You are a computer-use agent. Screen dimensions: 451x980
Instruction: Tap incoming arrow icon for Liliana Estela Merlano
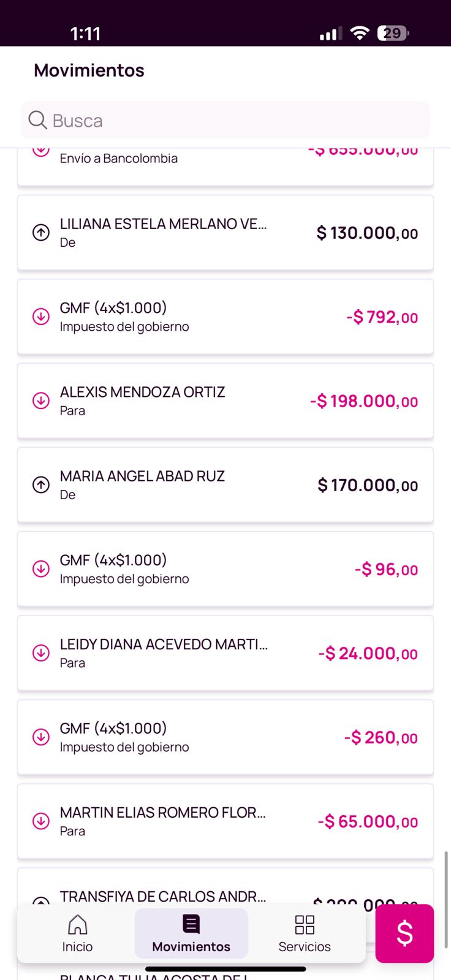point(41,233)
